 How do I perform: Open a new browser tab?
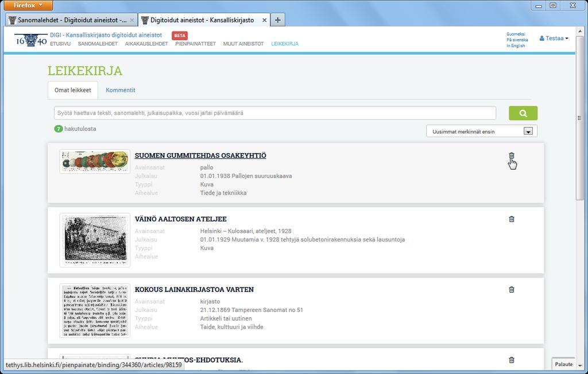tap(277, 20)
